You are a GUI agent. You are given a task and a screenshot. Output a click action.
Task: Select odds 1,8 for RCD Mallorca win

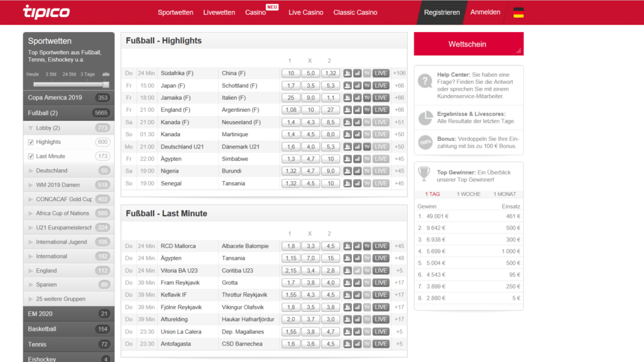pos(290,246)
